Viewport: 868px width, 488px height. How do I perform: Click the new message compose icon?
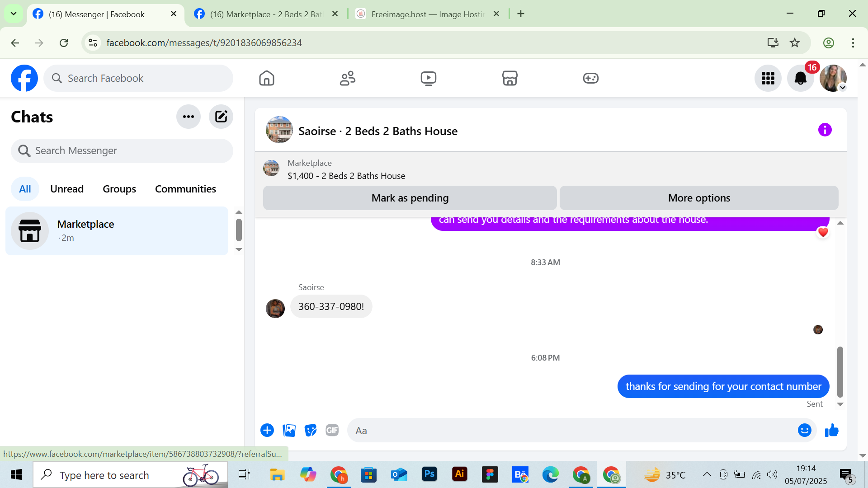point(221,117)
